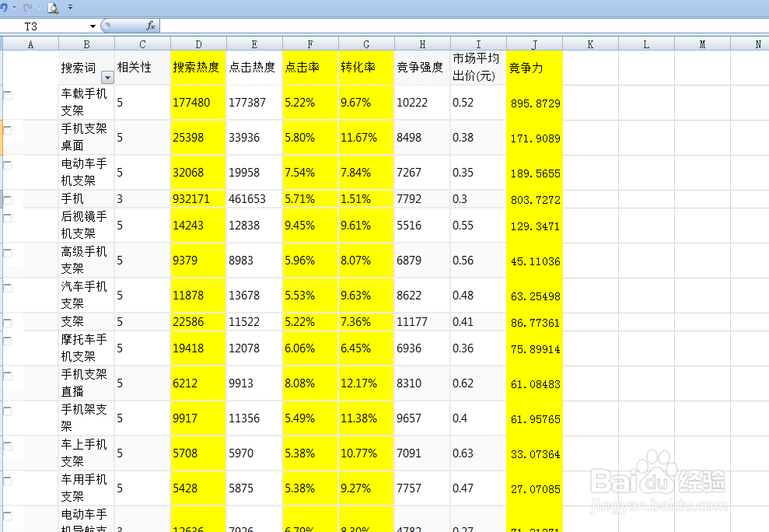The width and height of the screenshot is (769, 532).
Task: Click the 点击率 header cell
Action: pos(310,67)
